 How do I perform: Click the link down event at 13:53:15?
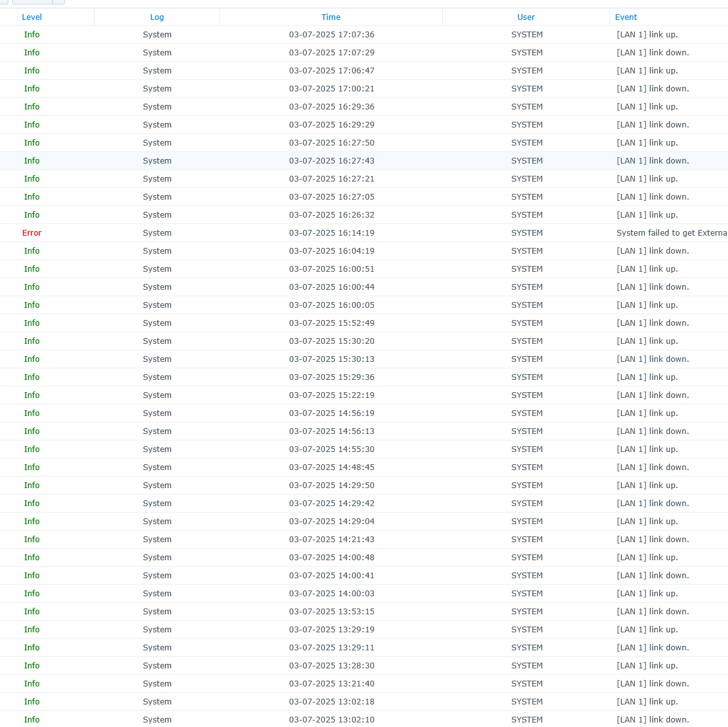point(653,612)
